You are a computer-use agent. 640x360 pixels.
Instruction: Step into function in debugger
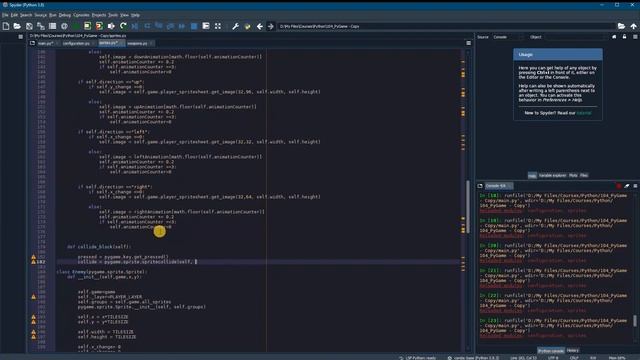(x=158, y=26)
